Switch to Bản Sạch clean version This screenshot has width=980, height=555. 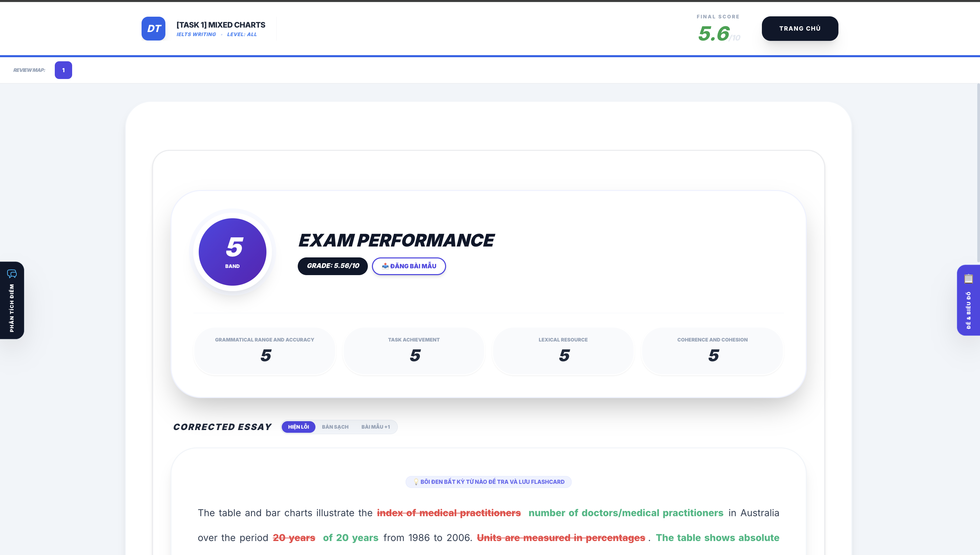[335, 427]
